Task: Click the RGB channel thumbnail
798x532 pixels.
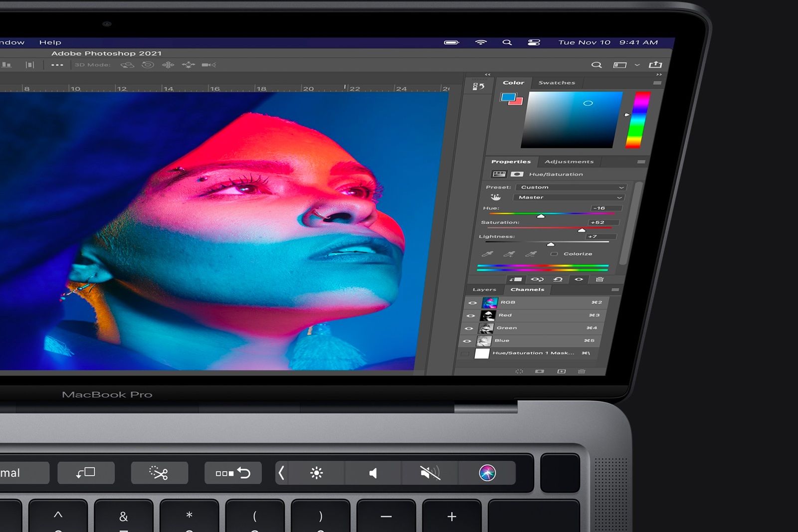Action: click(x=489, y=303)
